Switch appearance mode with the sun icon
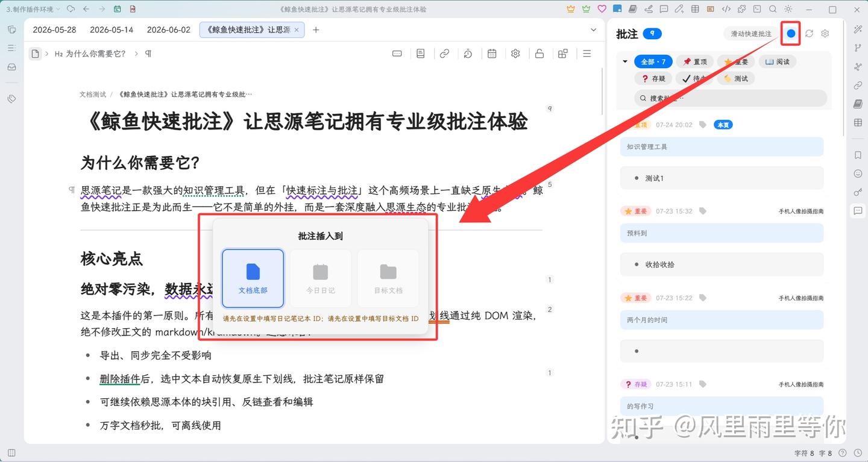 (788, 9)
